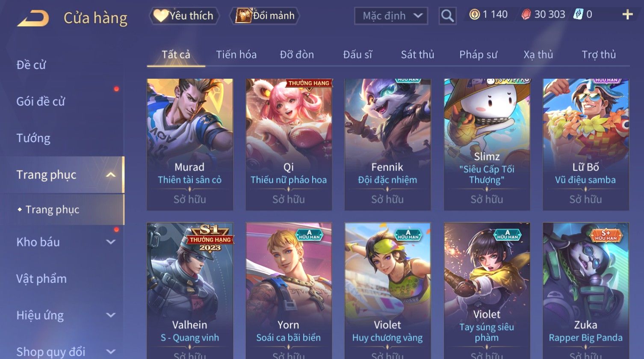
Task: Open the Mặc định sort dropdown
Action: [391, 16]
